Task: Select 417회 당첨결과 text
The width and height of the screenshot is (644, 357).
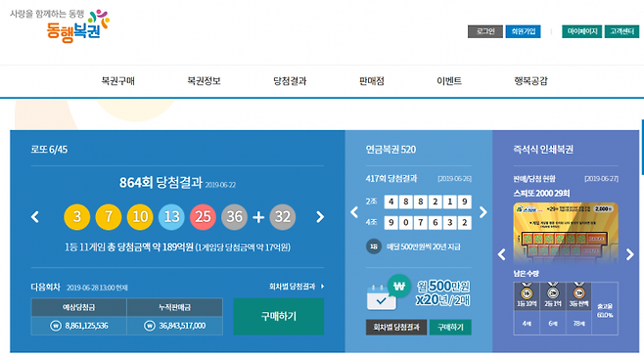Action: [x=391, y=178]
